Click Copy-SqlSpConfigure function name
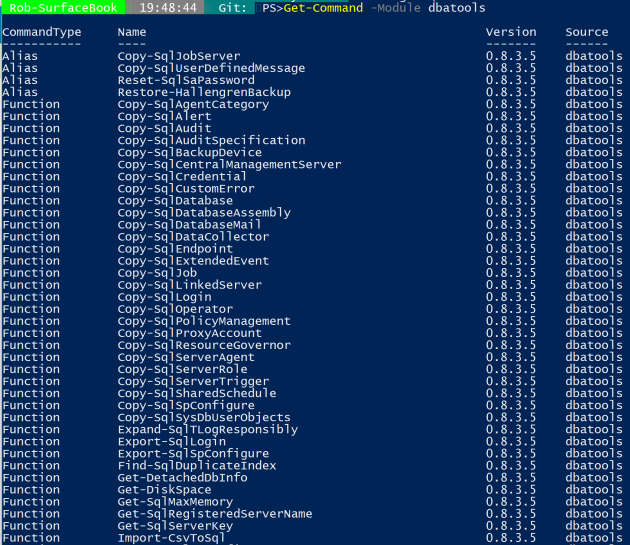Image resolution: width=630 pixels, height=545 pixels. pos(186,406)
